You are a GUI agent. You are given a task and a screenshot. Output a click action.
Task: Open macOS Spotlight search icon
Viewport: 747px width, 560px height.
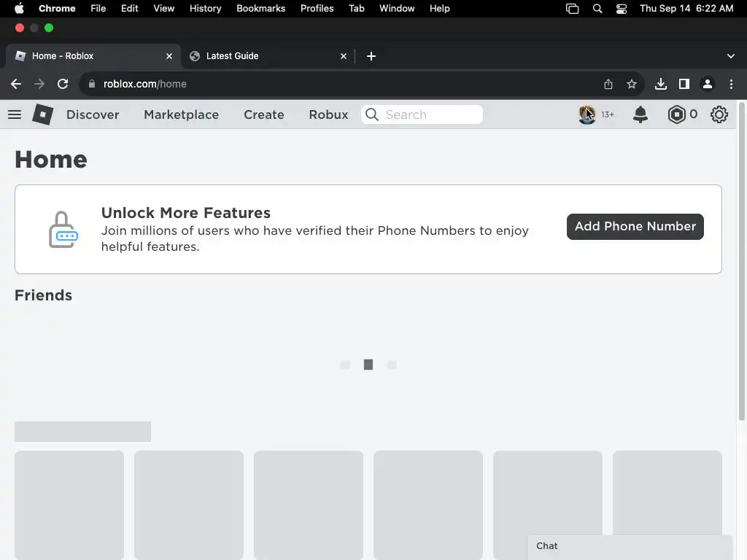[597, 9]
